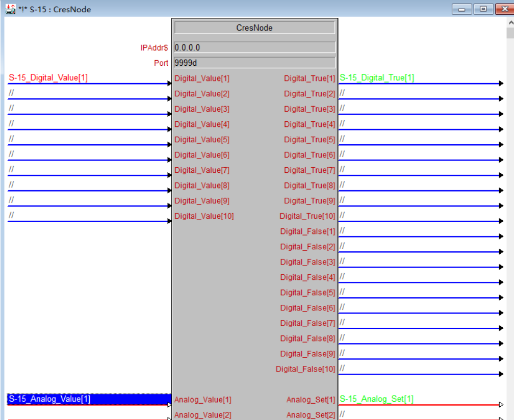
Task: Close the S-15 CresNode window
Action: pyautogui.click(x=504, y=9)
